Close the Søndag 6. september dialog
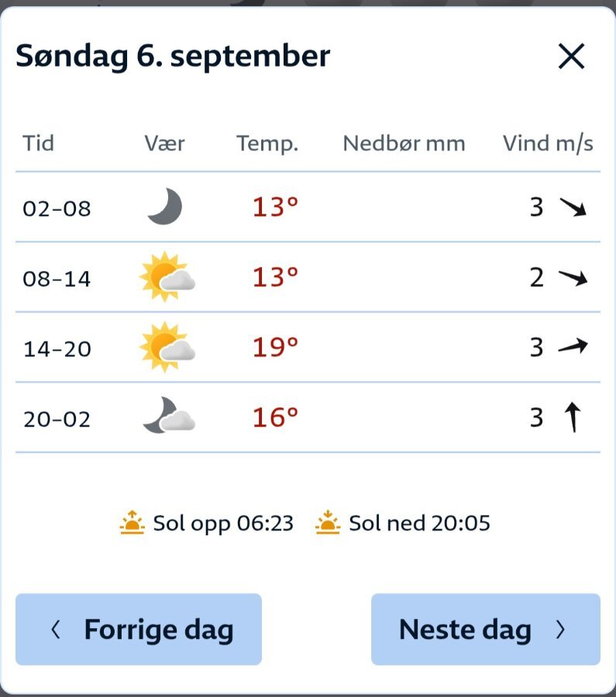Image resolution: width=616 pixels, height=697 pixels. [571, 57]
